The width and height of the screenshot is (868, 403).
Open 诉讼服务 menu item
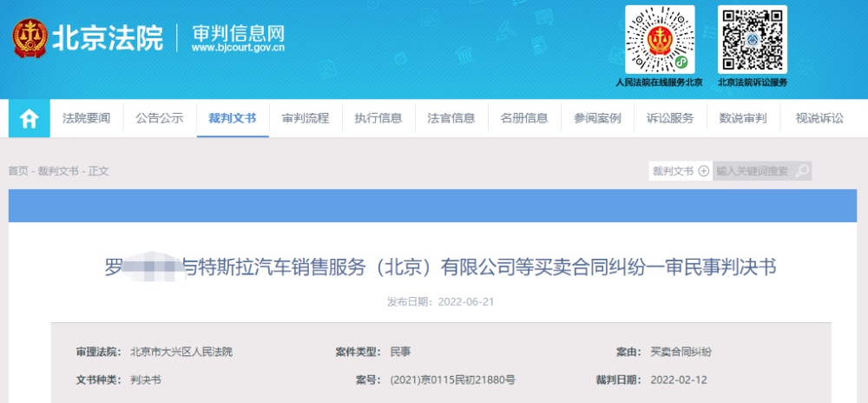(x=670, y=118)
